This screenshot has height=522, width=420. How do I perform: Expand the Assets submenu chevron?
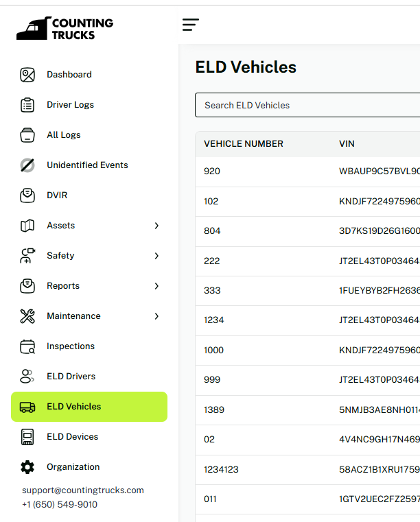156,226
